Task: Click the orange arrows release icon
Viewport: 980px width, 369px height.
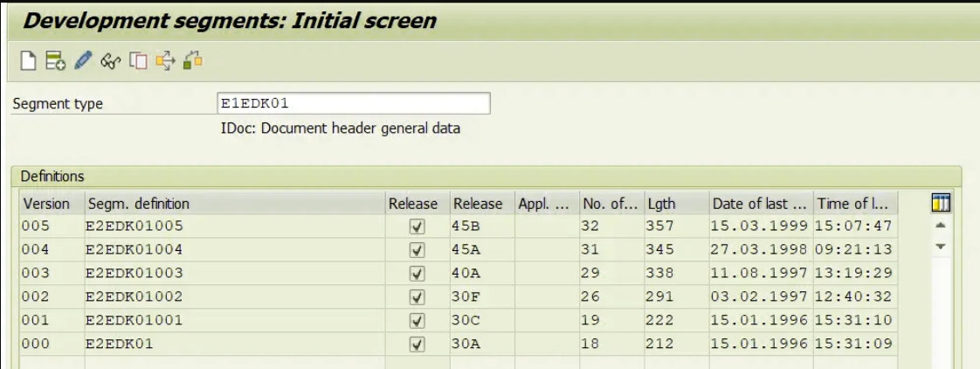Action: 165,61
